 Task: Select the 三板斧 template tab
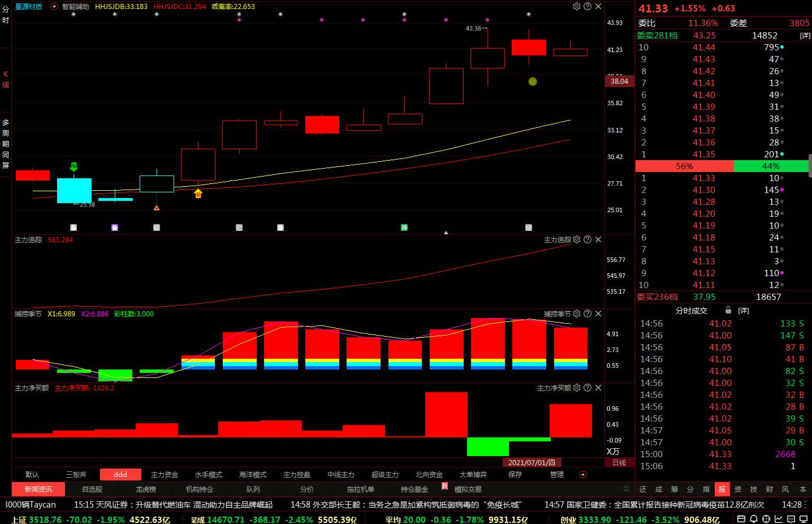[x=76, y=475]
